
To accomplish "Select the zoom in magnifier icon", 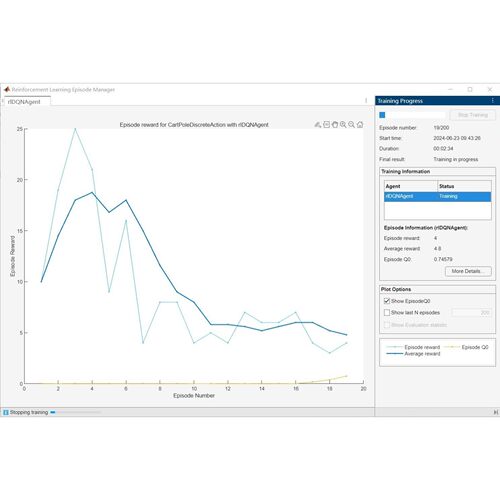I will click(x=343, y=125).
